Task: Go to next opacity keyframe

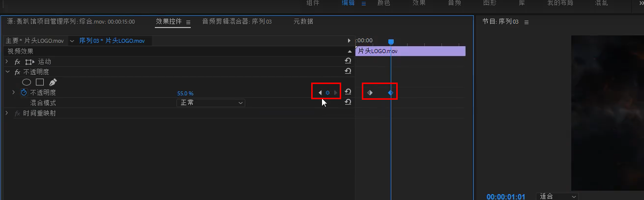Action: [335, 92]
